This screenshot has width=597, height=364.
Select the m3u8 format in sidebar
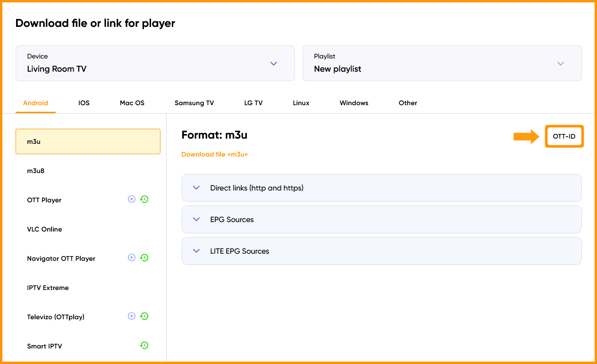point(88,171)
